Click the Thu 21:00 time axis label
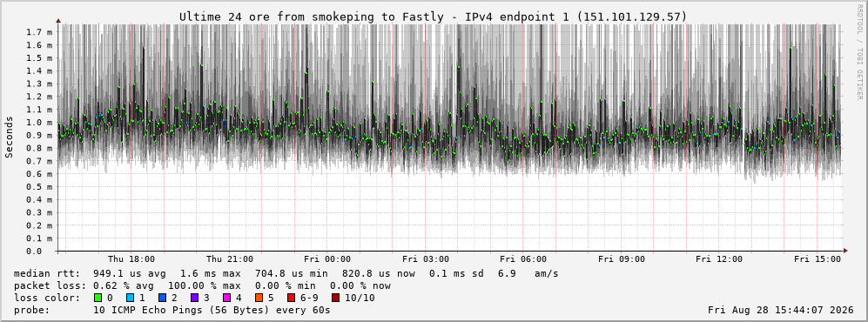 [230, 259]
